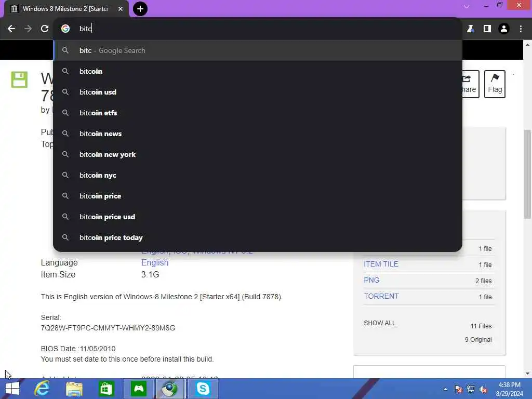Click the muted volume tray icon

point(483,389)
